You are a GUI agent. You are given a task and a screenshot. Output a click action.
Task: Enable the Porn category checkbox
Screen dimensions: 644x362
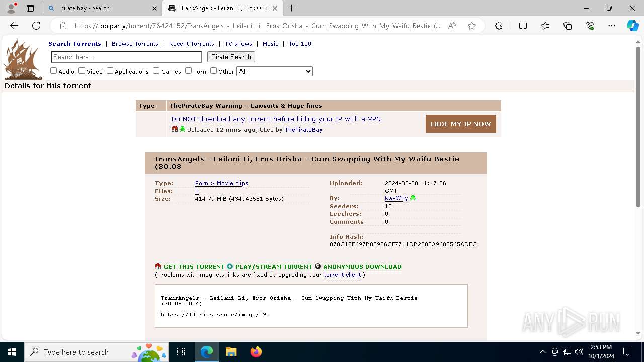[x=188, y=71]
